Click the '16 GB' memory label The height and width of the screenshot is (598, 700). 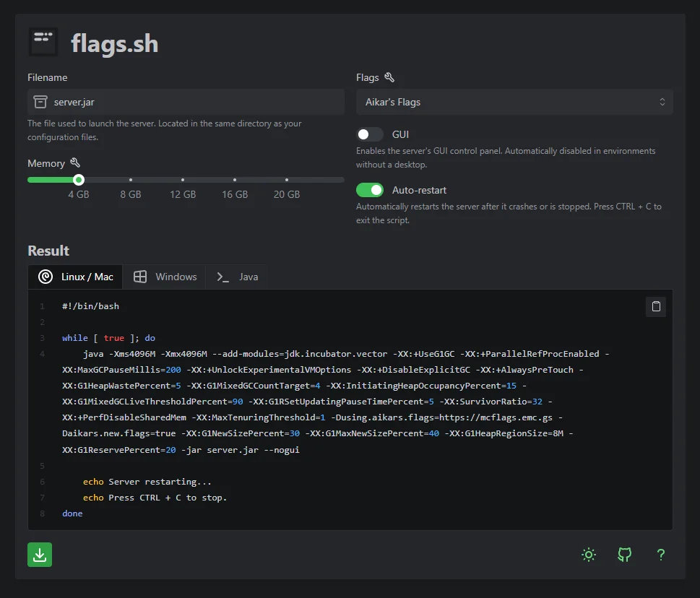(235, 194)
